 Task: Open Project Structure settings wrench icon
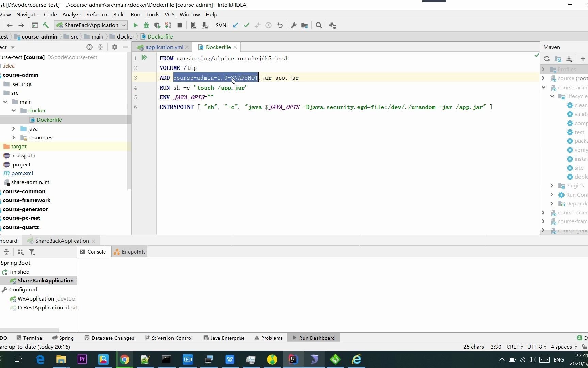click(294, 25)
